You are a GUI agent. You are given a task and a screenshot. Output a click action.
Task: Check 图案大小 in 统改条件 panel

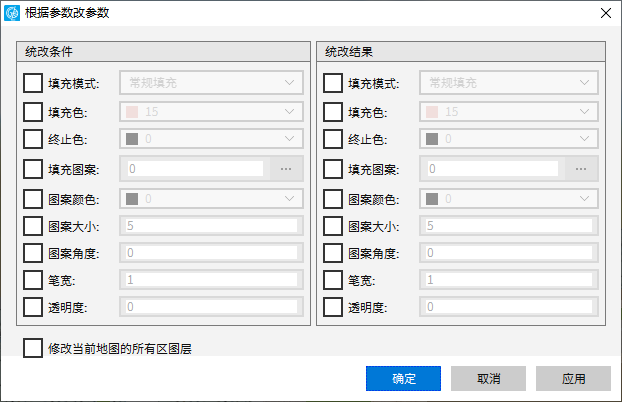(33, 226)
